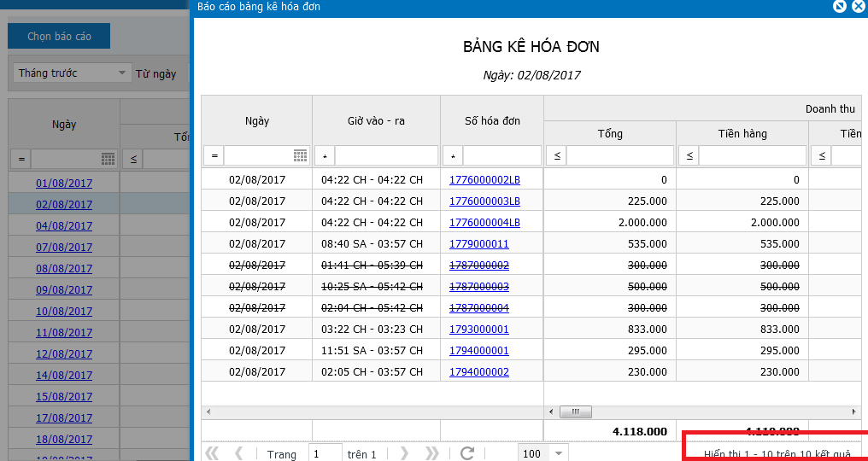Viewport: 868px width, 461px height.
Task: Click right arrow of revenue horizontal scrollbar
Action: [x=854, y=411]
